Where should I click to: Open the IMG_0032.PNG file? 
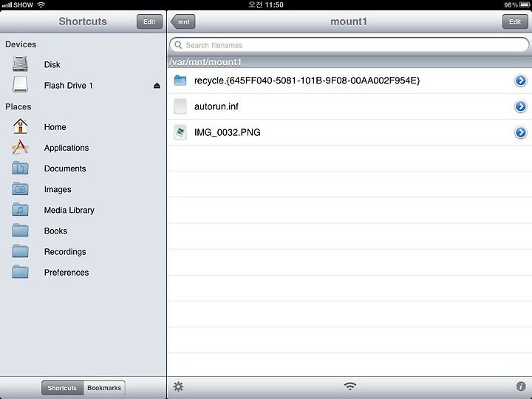point(349,132)
